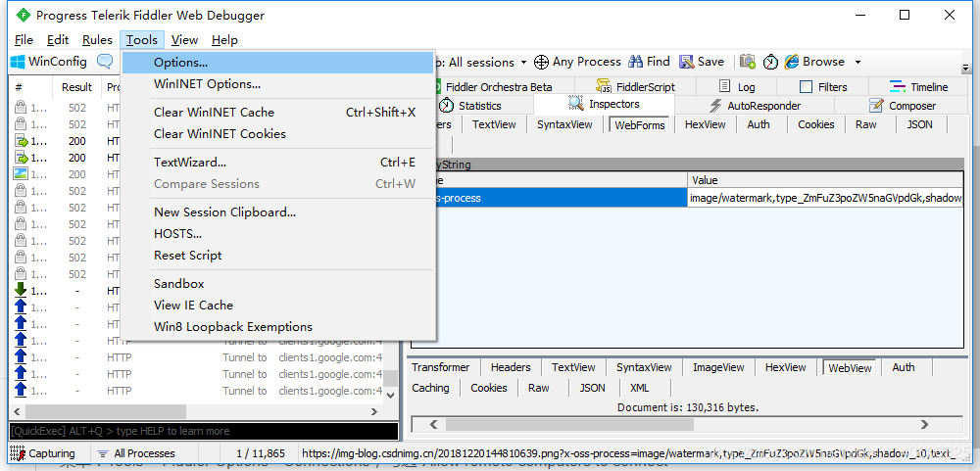Open the response Caching tab

click(x=430, y=388)
